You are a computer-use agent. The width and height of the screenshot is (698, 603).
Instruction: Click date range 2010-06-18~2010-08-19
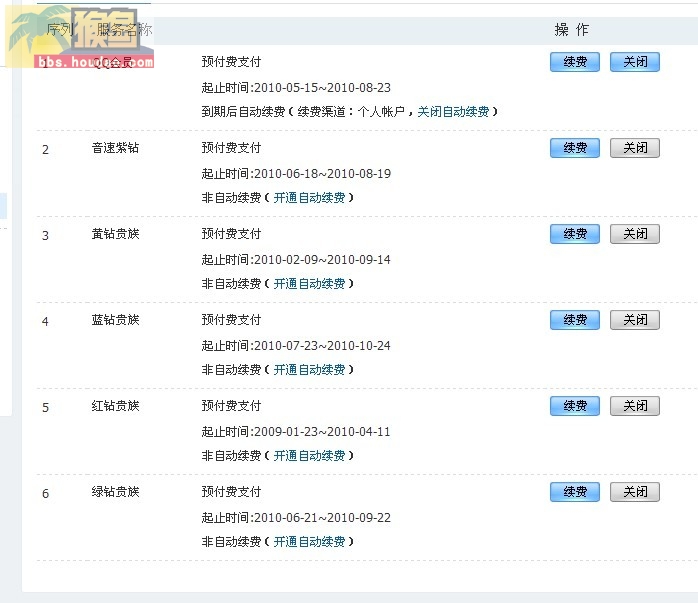[x=322, y=174]
